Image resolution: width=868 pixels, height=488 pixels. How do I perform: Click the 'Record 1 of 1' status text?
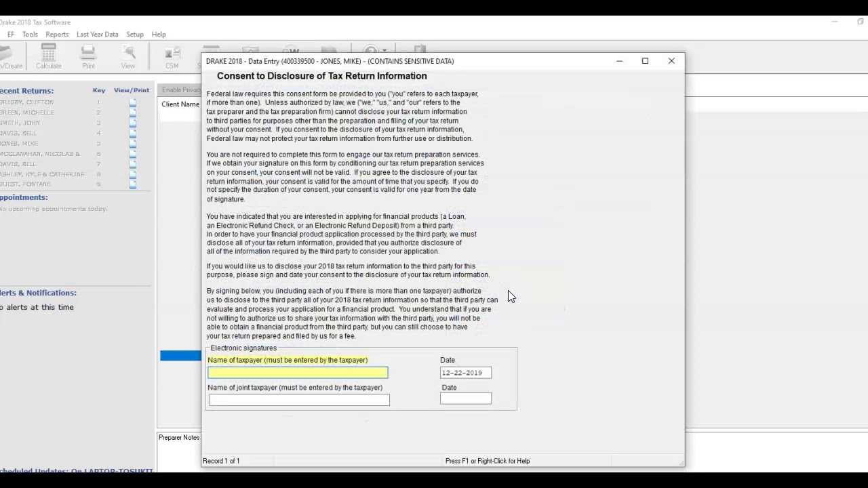(221, 461)
